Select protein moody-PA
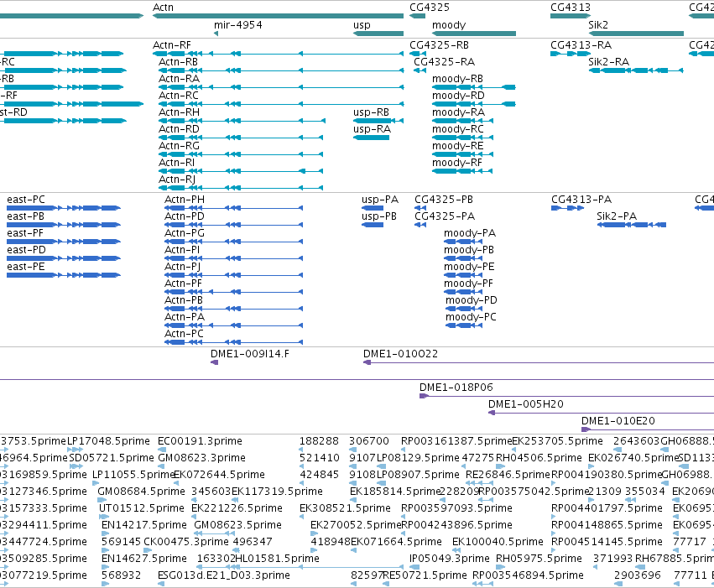This screenshot has height=588, width=714. (x=470, y=233)
